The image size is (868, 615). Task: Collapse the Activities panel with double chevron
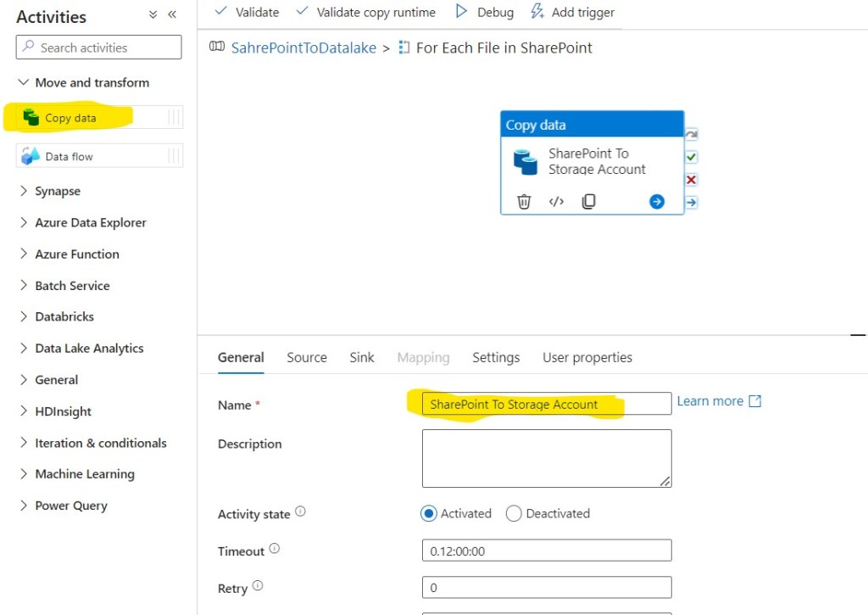[172, 15]
